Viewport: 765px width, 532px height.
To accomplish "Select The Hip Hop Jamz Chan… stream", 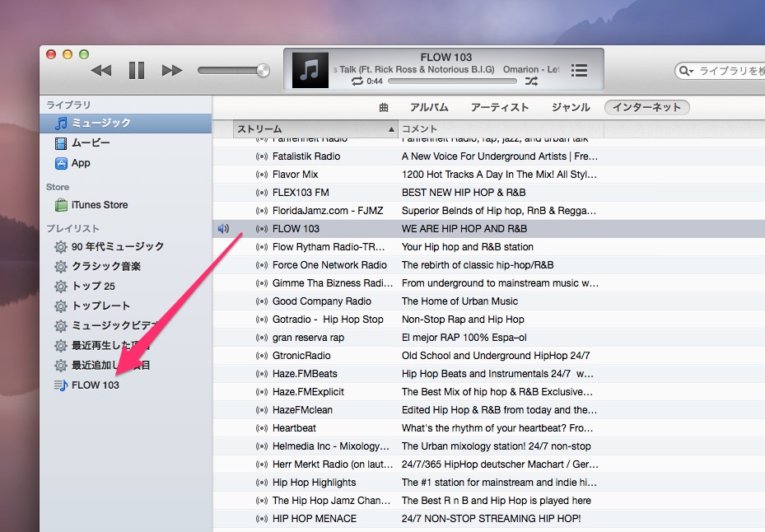I will [331, 501].
